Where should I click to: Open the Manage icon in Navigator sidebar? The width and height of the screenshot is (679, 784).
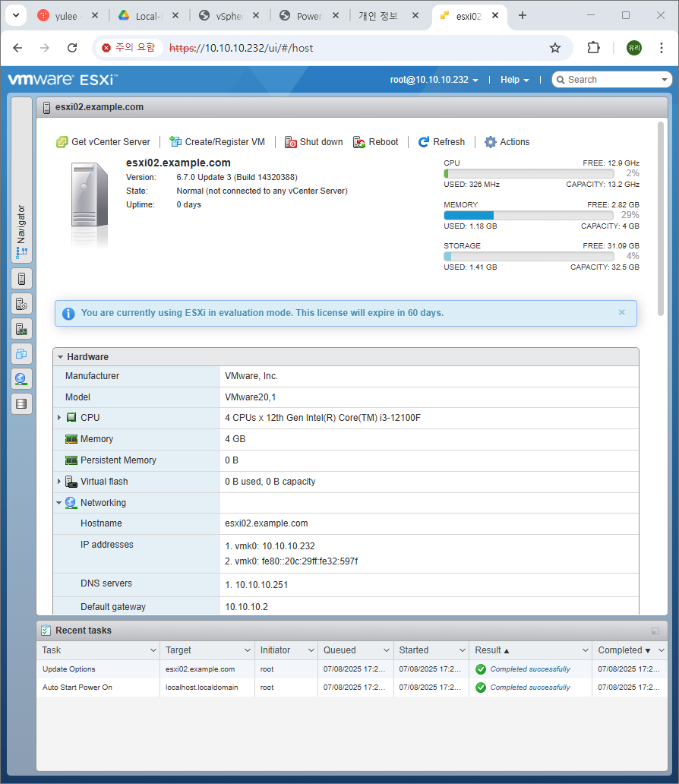click(x=21, y=304)
